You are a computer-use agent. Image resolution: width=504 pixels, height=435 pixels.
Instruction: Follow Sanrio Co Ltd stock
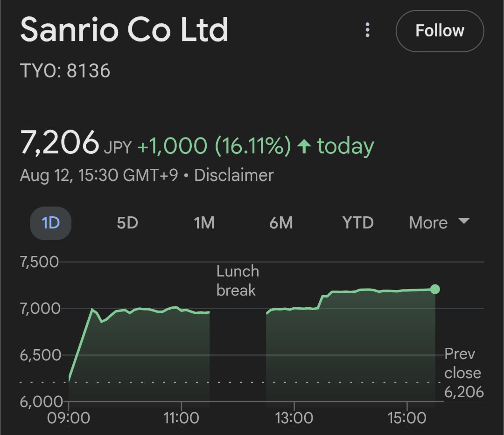pos(440,31)
